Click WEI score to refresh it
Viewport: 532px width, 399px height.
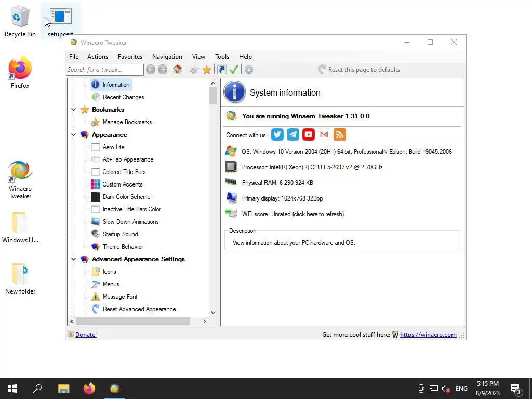(293, 214)
